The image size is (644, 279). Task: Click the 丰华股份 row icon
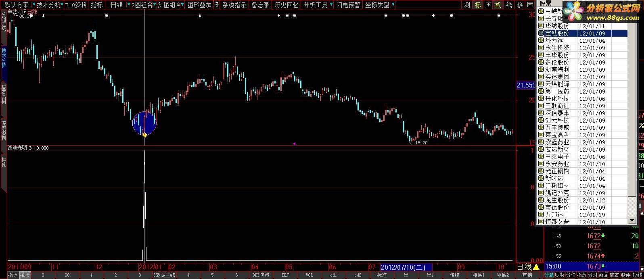pos(541,55)
